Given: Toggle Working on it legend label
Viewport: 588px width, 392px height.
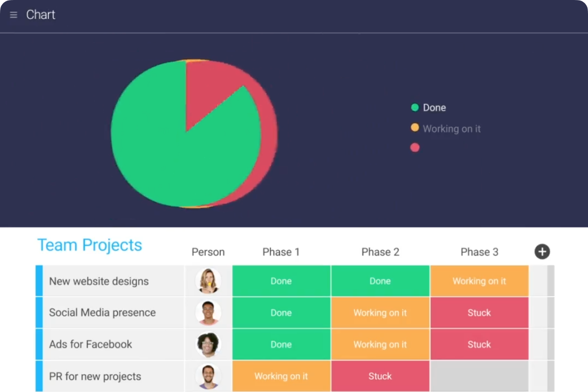Looking at the screenshot, I should coord(452,129).
